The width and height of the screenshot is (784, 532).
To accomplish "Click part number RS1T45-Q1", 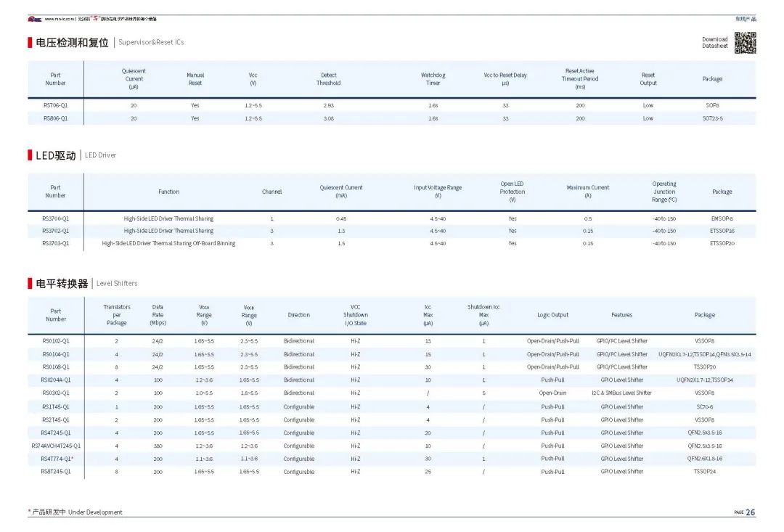I will click(x=56, y=407).
